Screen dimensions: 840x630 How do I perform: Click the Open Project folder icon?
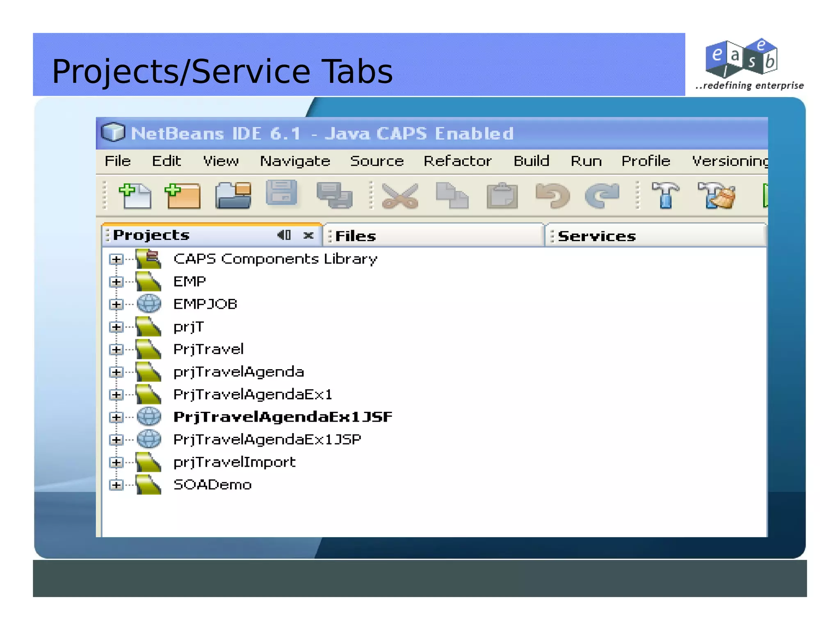coord(233,195)
